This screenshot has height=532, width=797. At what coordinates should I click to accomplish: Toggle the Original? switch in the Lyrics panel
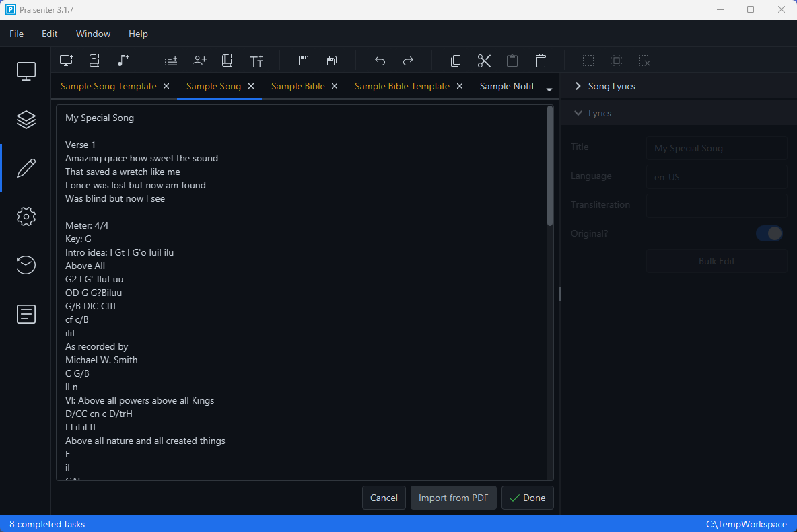click(769, 233)
